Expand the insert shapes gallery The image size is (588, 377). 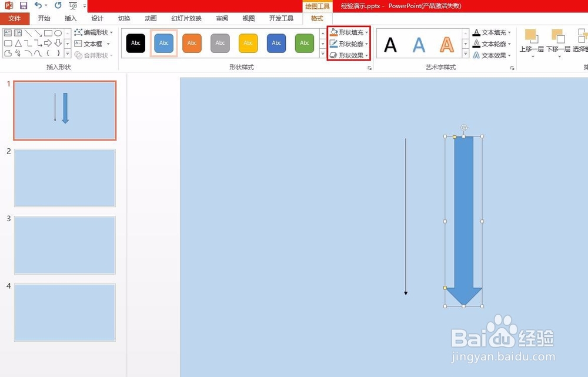[68, 54]
